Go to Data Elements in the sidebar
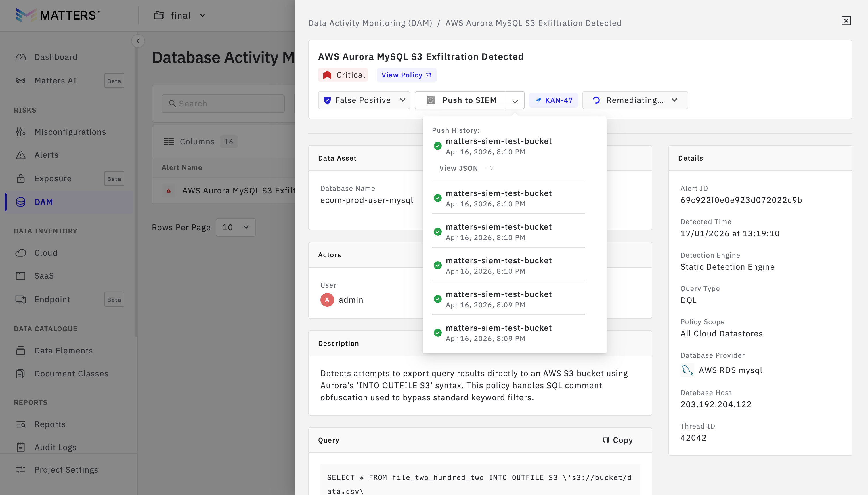This screenshot has height=495, width=868. (x=64, y=351)
